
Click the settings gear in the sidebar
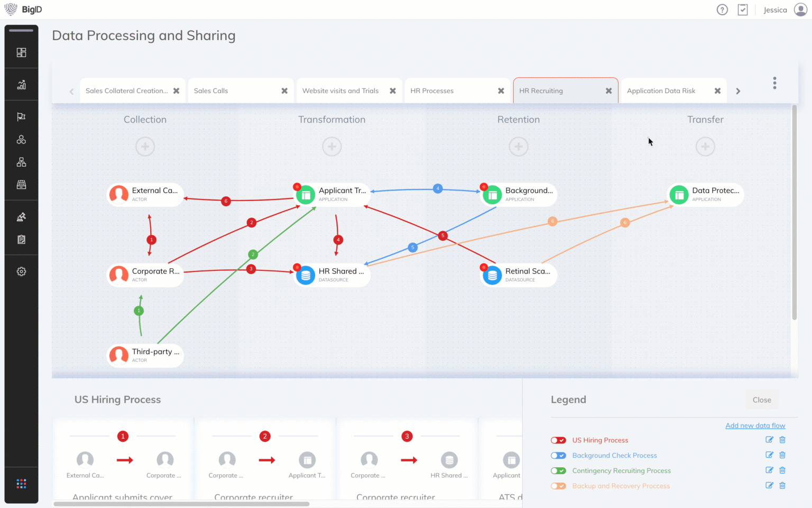tap(21, 271)
